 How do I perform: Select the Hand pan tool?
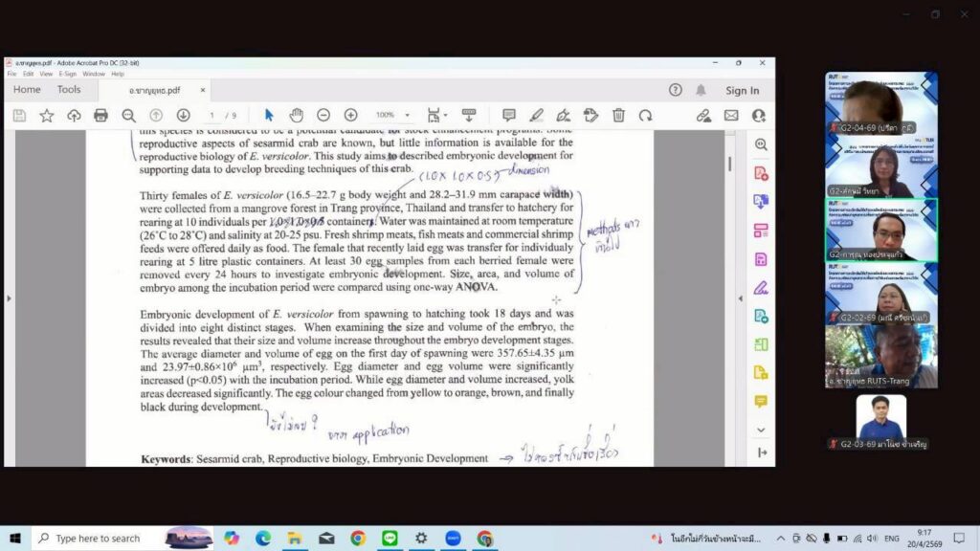[x=297, y=115]
